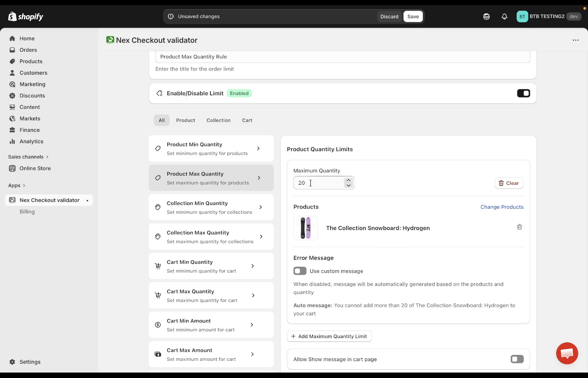Click the Finance bank icon
588x378 pixels.
point(12,130)
